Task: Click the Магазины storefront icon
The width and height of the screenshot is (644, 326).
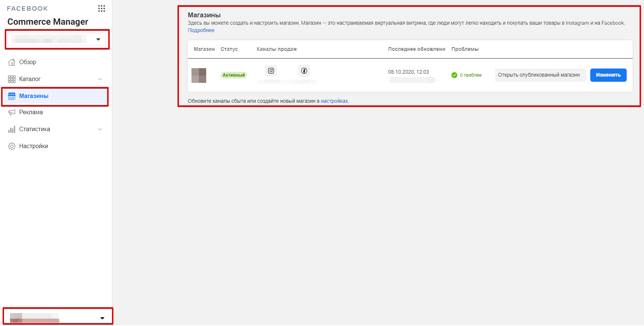Action: click(x=12, y=96)
